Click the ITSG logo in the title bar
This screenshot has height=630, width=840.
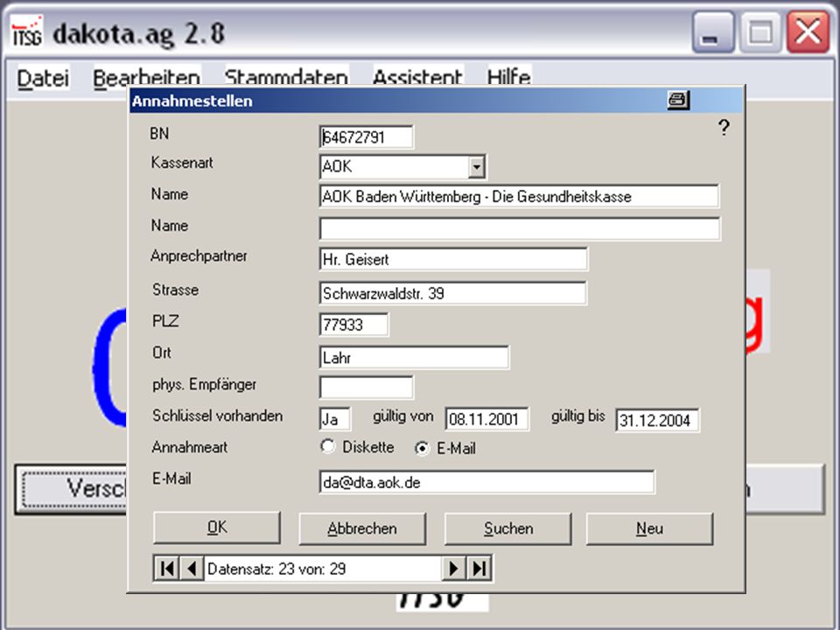[27, 32]
